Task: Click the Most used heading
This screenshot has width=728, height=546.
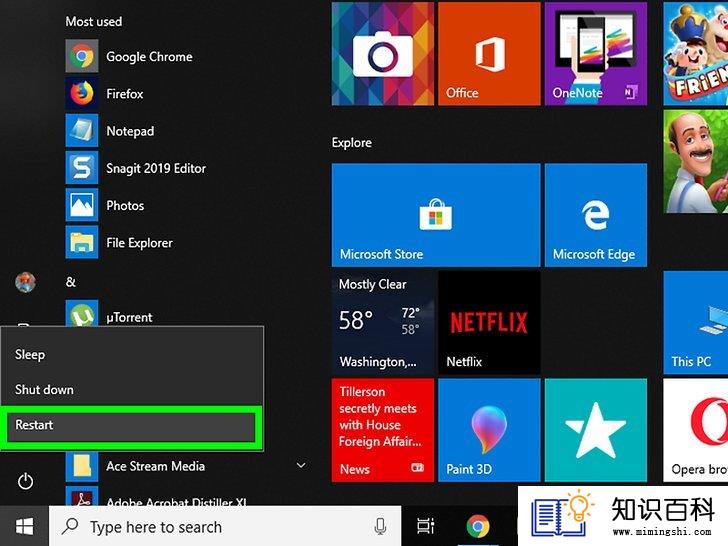Action: tap(94, 21)
